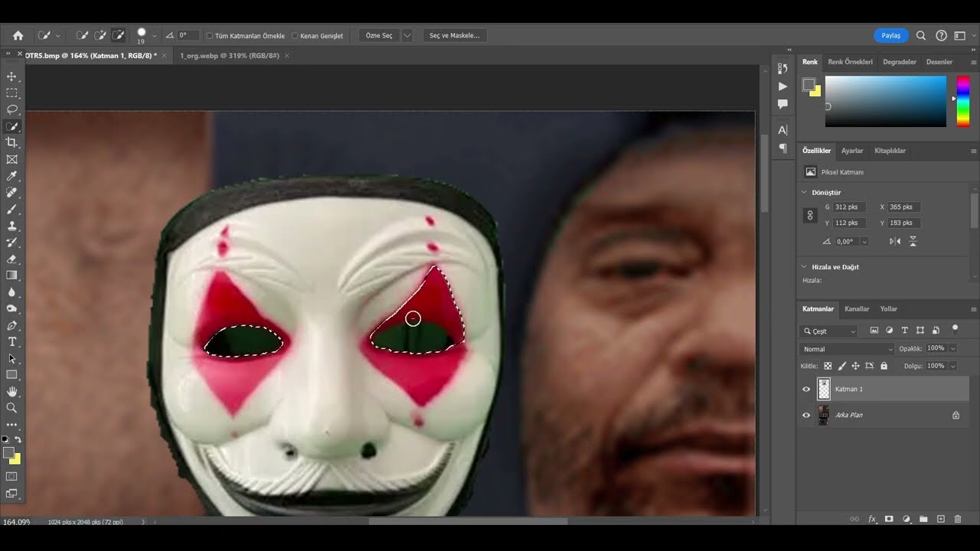This screenshot has height=551, width=980.
Task: Enable Kenan Genişlet checkbox
Action: [x=295, y=36]
